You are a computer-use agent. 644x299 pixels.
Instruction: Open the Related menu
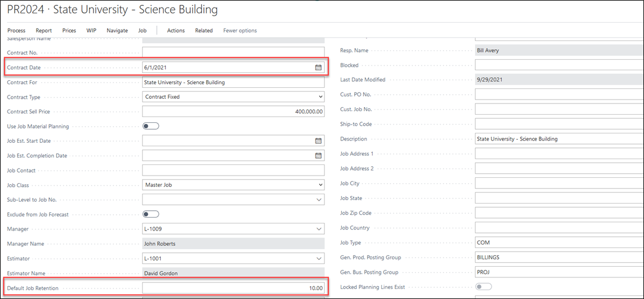pyautogui.click(x=204, y=30)
